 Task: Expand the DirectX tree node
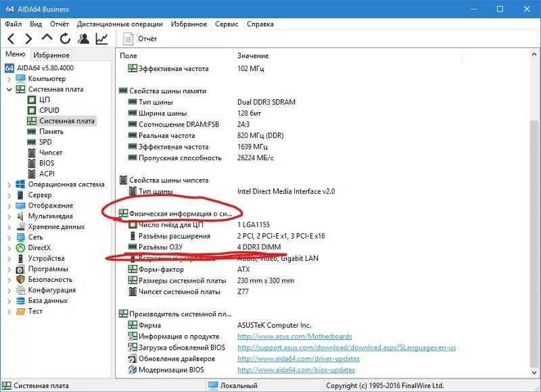pos(9,248)
